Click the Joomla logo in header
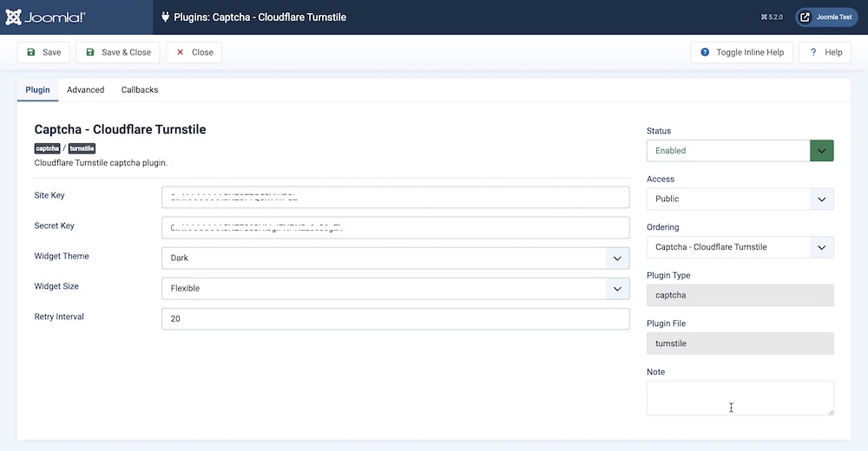 [x=45, y=17]
